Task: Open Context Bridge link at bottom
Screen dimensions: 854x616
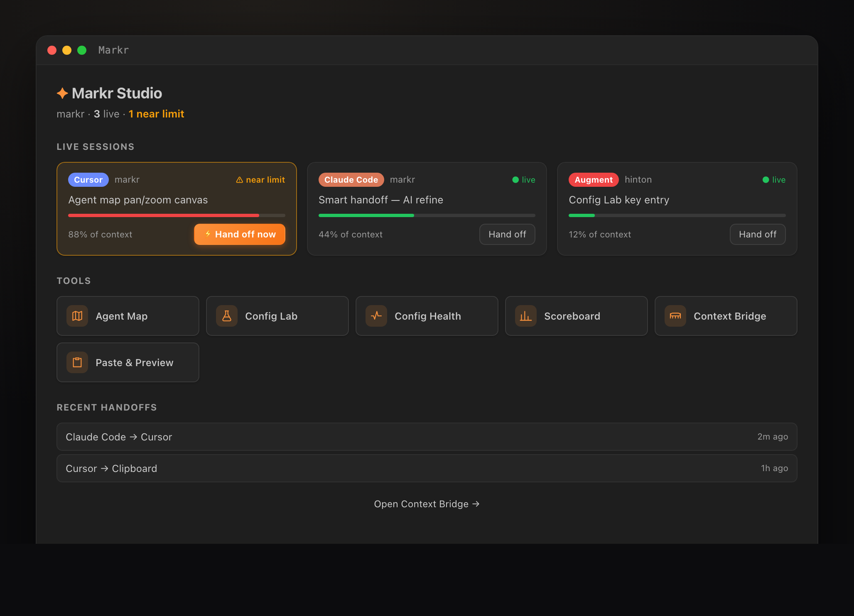Action: [427, 504]
